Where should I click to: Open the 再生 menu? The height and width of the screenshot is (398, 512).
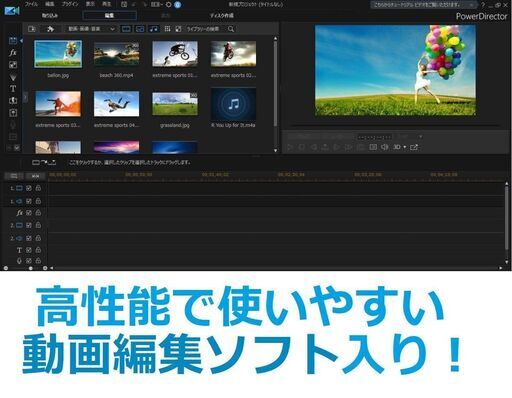pyautogui.click(x=106, y=4)
